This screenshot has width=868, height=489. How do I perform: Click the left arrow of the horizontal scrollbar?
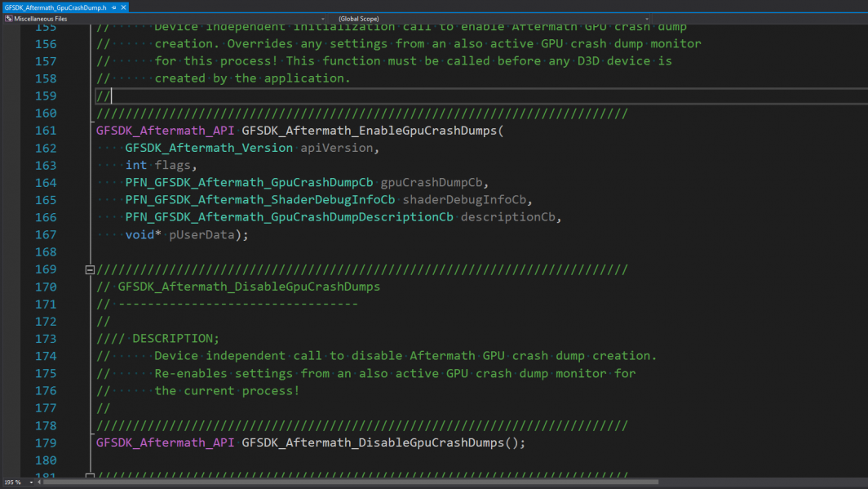pyautogui.click(x=39, y=482)
